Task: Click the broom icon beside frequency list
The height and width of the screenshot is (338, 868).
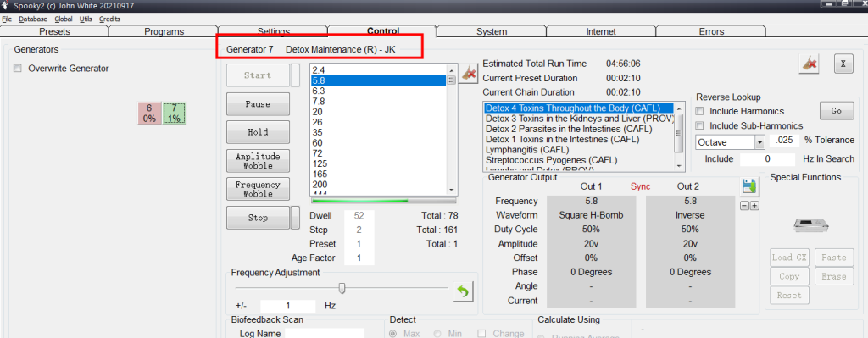Action: point(469,74)
